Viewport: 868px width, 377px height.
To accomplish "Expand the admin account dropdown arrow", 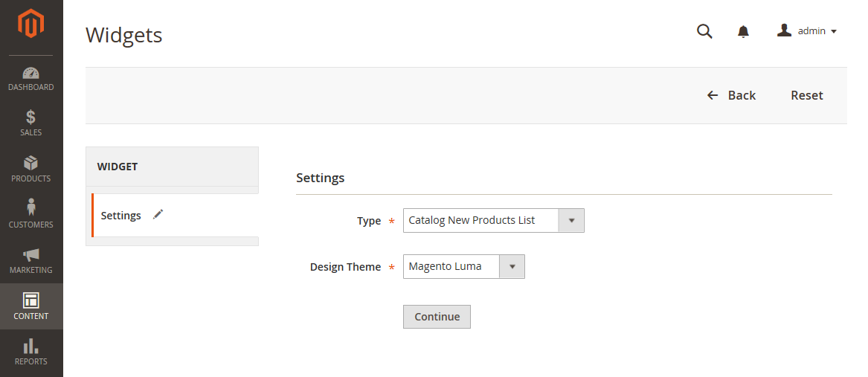I will pyautogui.click(x=834, y=31).
